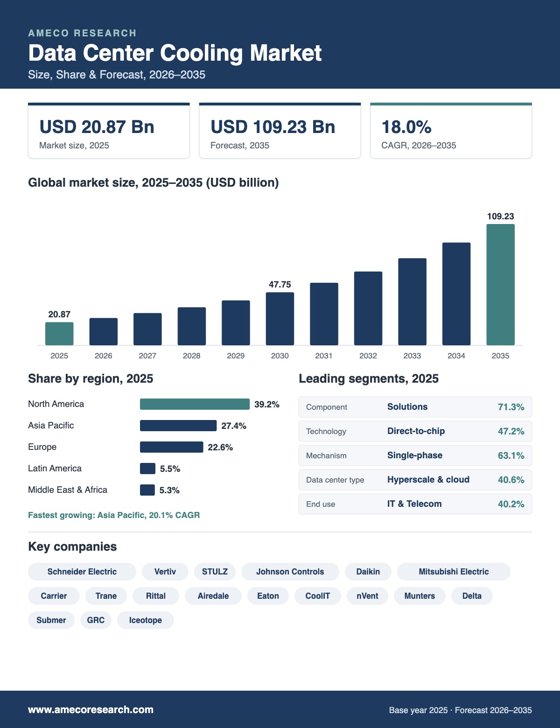Click the '5.5%' Latin America value

pos(170,469)
